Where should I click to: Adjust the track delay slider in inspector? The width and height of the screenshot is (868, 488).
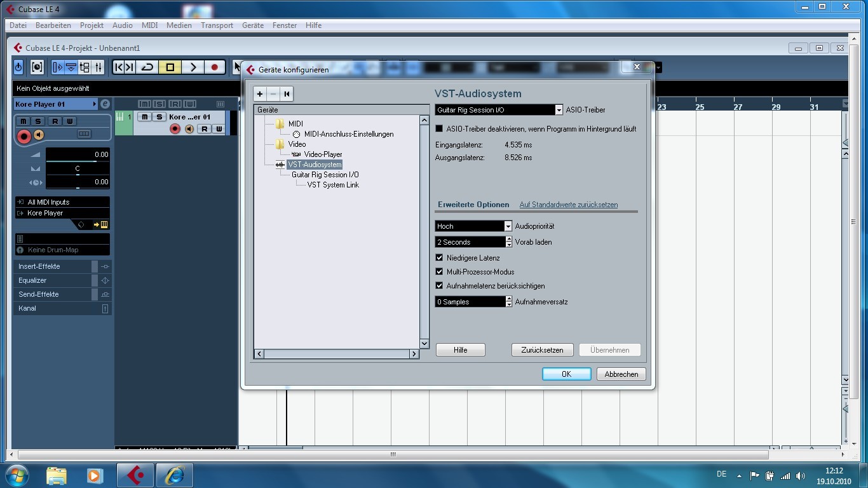click(78, 182)
